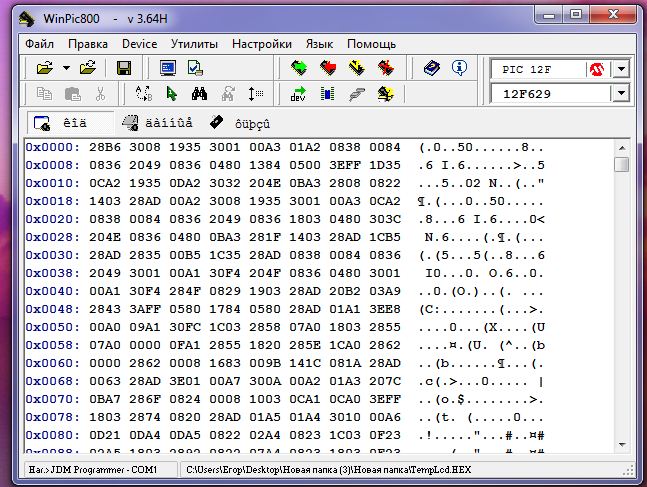Screen dimensions: 647x487
Task: Click the hardware settings monitor icon
Action: [x=168, y=68]
